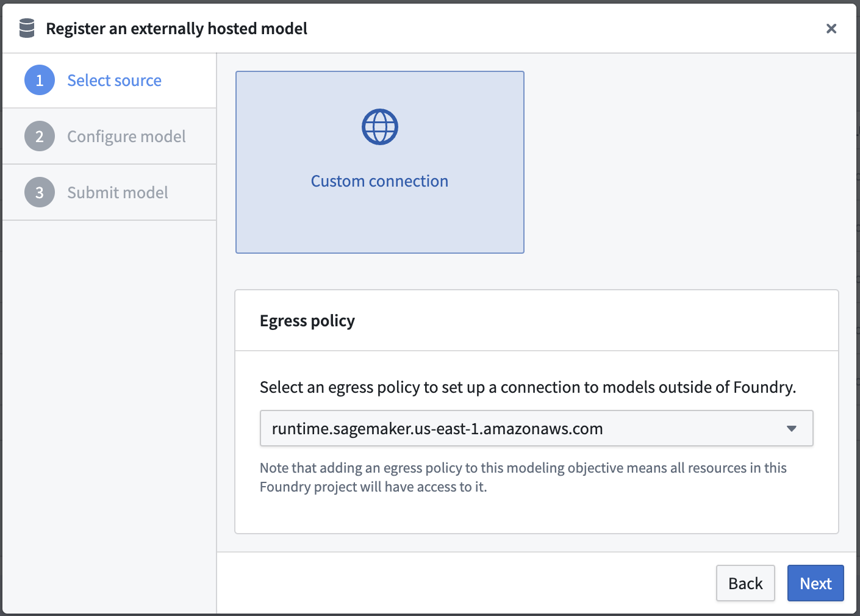Click the globe icon in Custom connection card
Screen dimensions: 860x616
[x=380, y=127]
